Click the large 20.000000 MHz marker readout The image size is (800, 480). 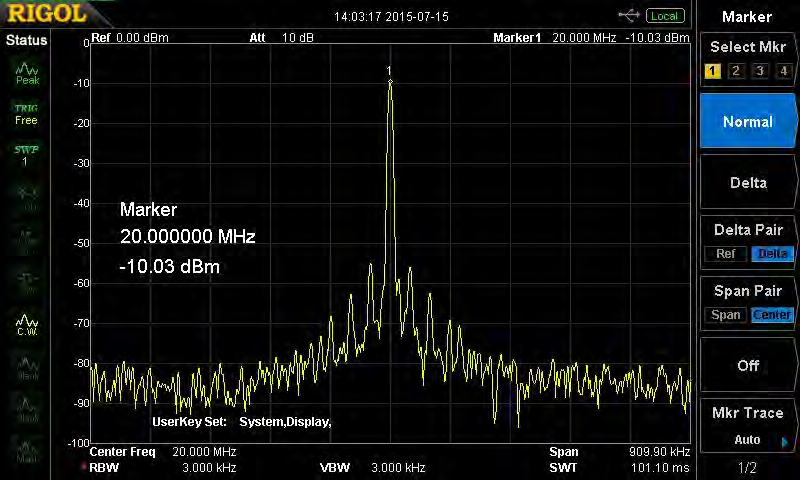(187, 236)
